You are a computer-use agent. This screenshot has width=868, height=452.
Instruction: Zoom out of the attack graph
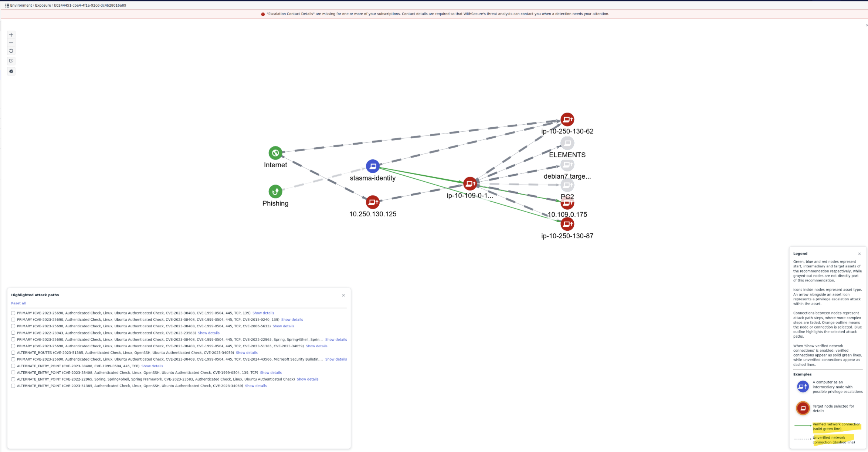[x=11, y=43]
